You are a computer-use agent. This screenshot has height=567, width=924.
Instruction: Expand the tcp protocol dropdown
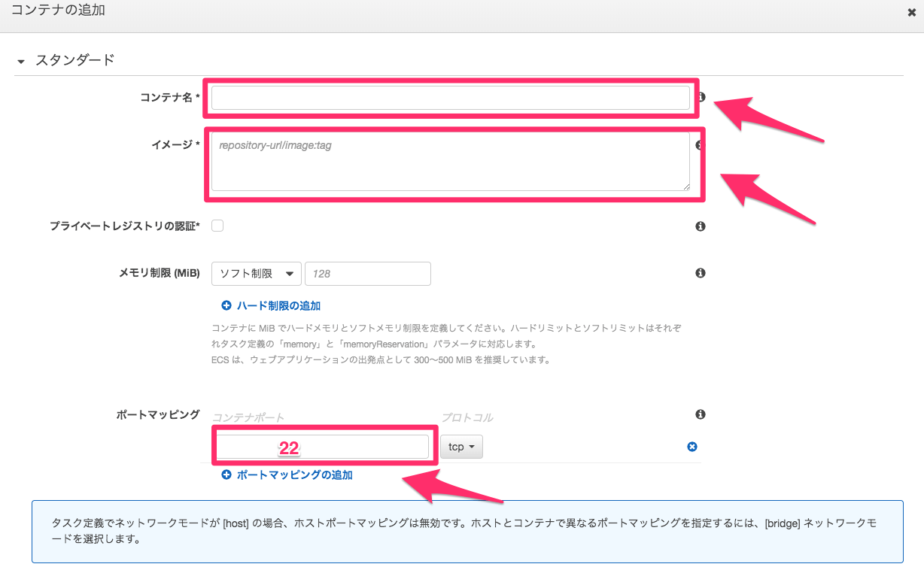click(461, 447)
